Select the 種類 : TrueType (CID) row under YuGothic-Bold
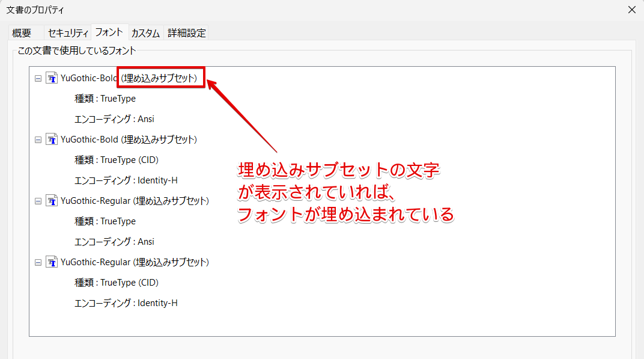Viewport: 644px width, 359px height. pos(117,160)
